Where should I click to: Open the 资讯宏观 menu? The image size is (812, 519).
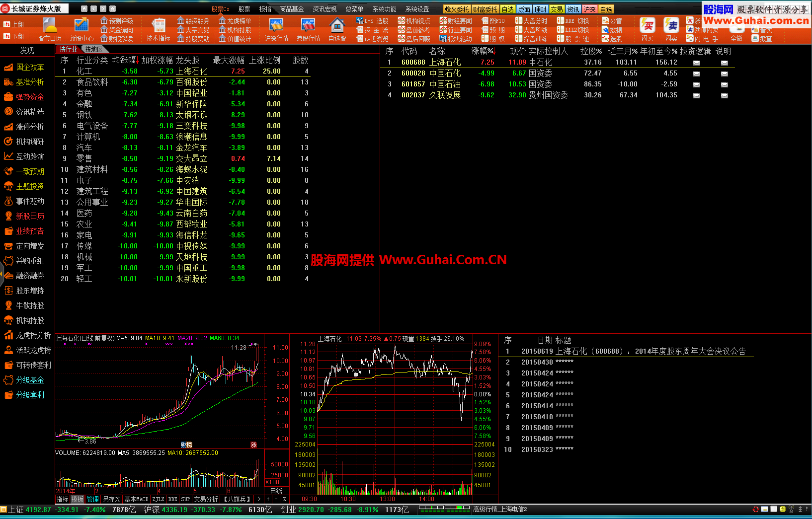point(325,9)
